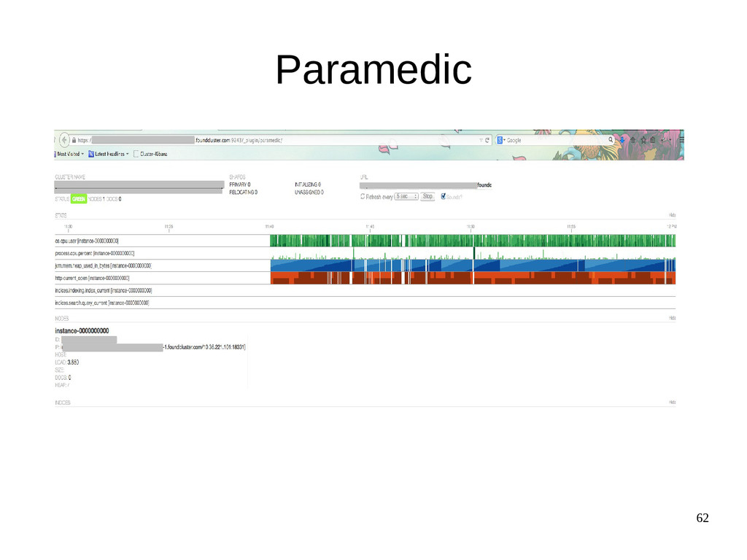The width and height of the screenshot is (747, 560).
Task: Select the os.cpu.user stat label
Action: point(87,241)
